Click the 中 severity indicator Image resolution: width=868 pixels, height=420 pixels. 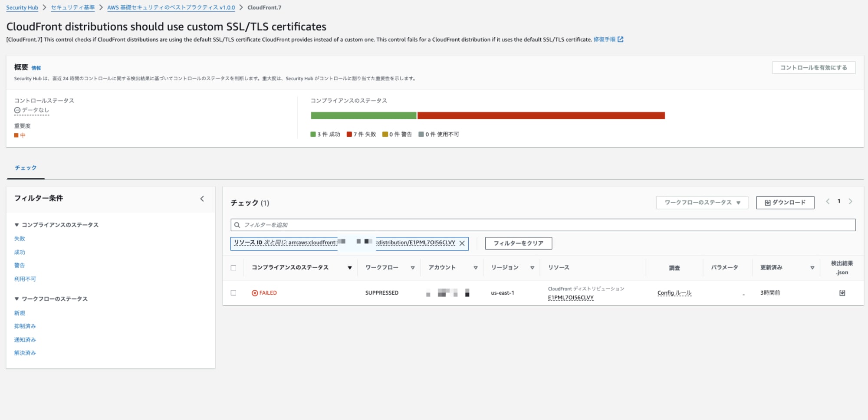coord(20,135)
